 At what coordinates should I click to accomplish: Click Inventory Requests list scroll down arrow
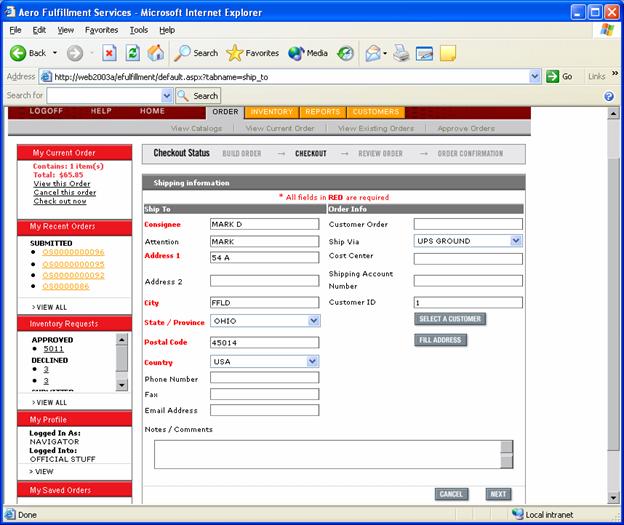tap(122, 385)
